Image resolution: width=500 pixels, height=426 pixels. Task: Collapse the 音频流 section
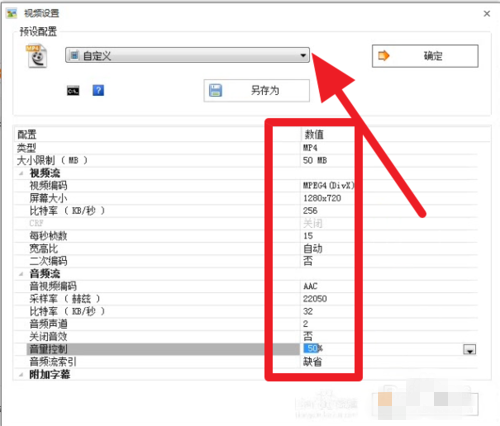21,274
